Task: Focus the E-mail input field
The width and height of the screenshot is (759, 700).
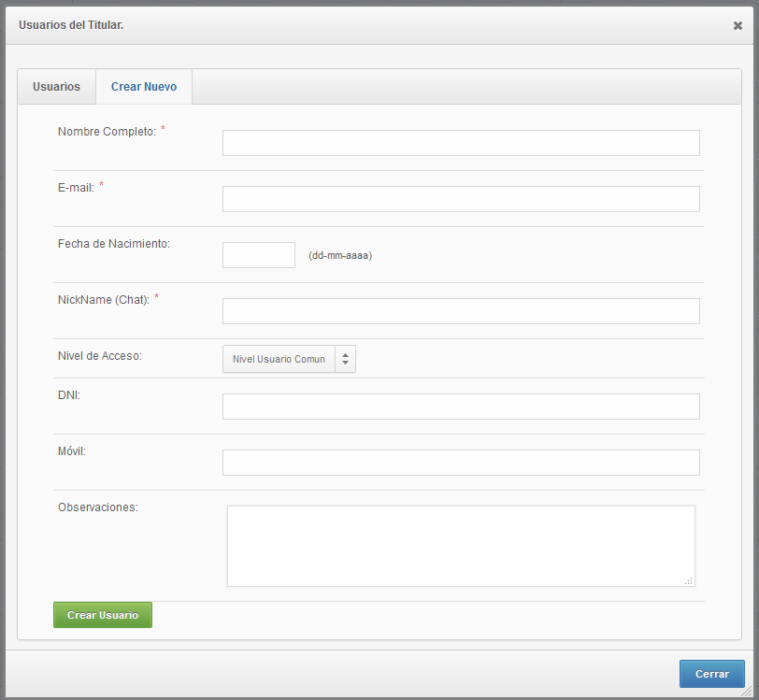Action: (x=461, y=199)
